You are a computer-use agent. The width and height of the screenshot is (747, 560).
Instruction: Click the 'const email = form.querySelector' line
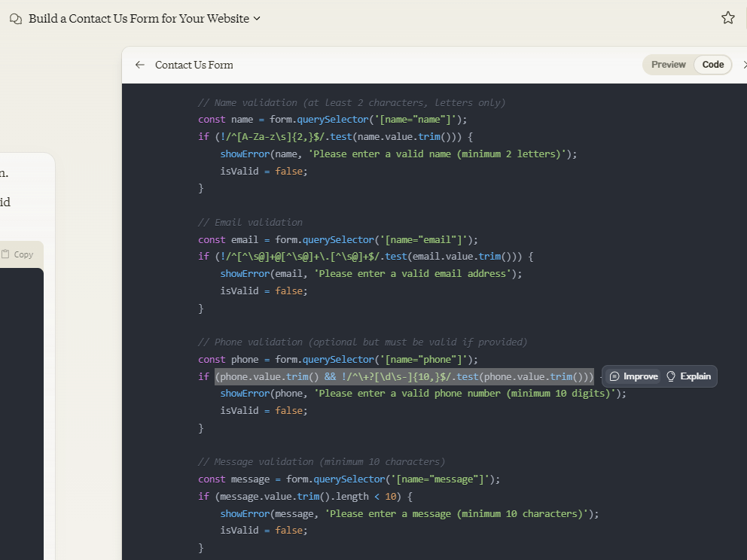coord(338,239)
